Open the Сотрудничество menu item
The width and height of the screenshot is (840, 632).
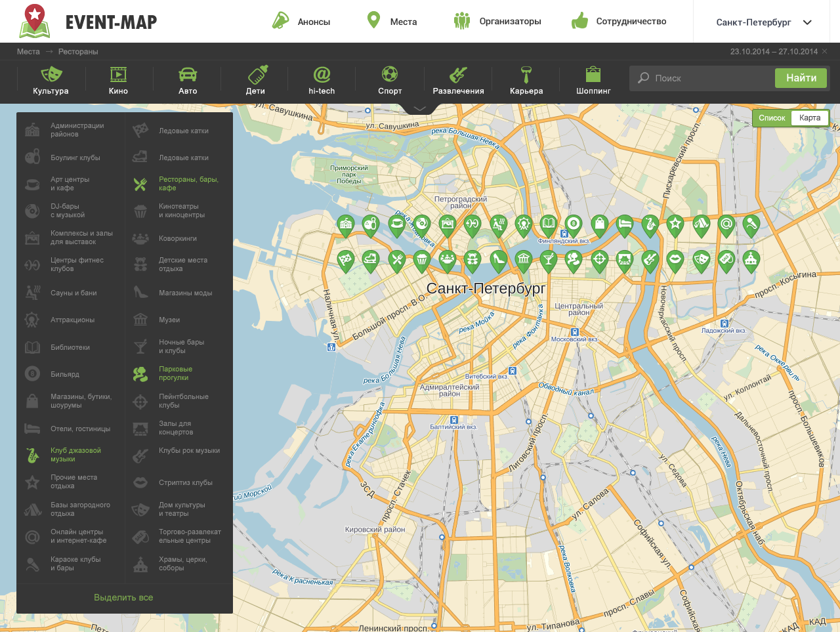click(619, 21)
